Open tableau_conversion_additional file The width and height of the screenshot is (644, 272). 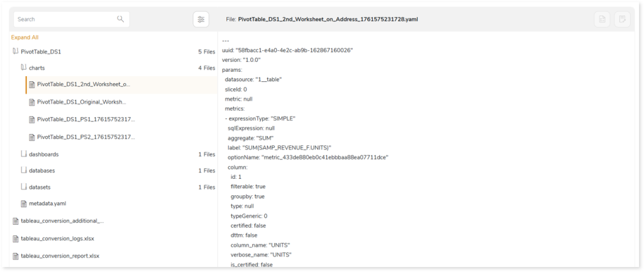click(x=62, y=221)
